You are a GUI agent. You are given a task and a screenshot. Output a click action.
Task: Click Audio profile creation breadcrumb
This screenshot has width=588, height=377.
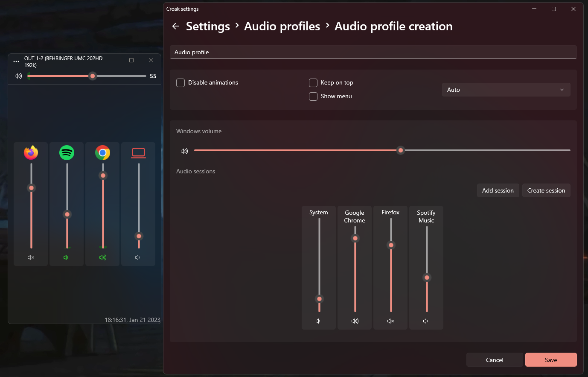point(393,26)
